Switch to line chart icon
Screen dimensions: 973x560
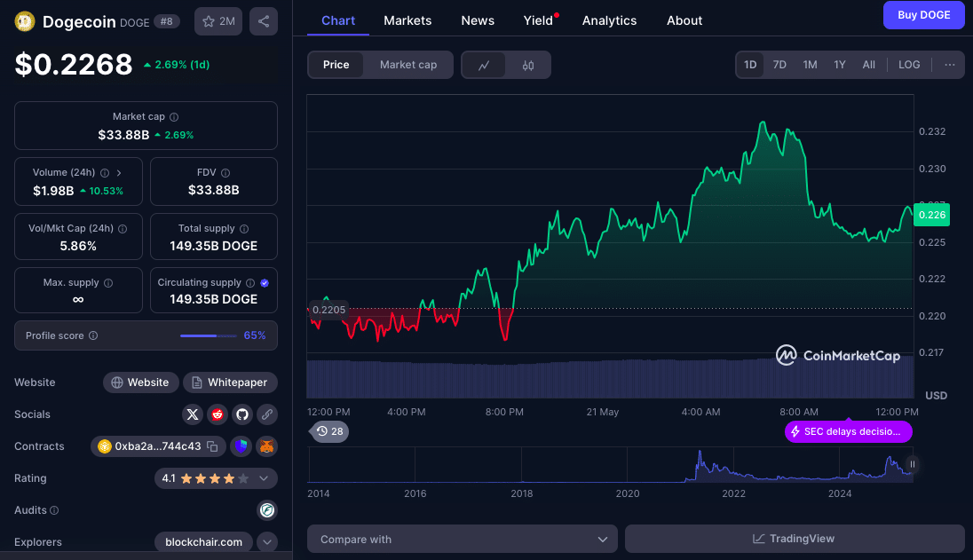coord(484,65)
